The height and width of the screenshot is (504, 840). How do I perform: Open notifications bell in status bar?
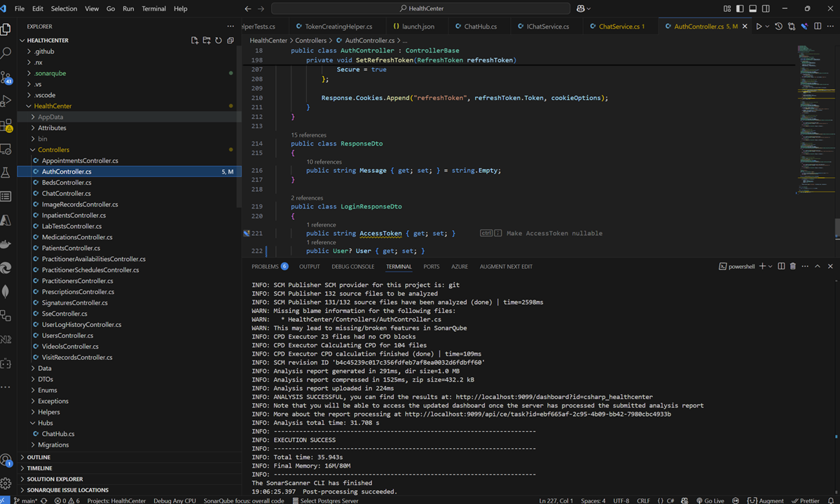pos(831,500)
